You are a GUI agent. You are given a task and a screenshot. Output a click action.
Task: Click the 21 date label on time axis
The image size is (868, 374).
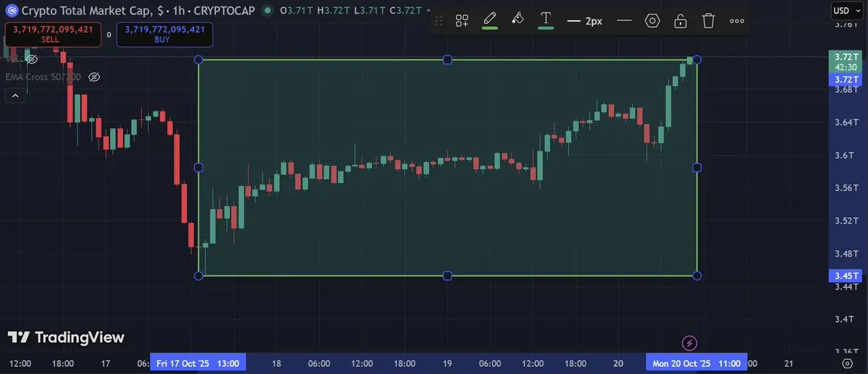click(789, 363)
